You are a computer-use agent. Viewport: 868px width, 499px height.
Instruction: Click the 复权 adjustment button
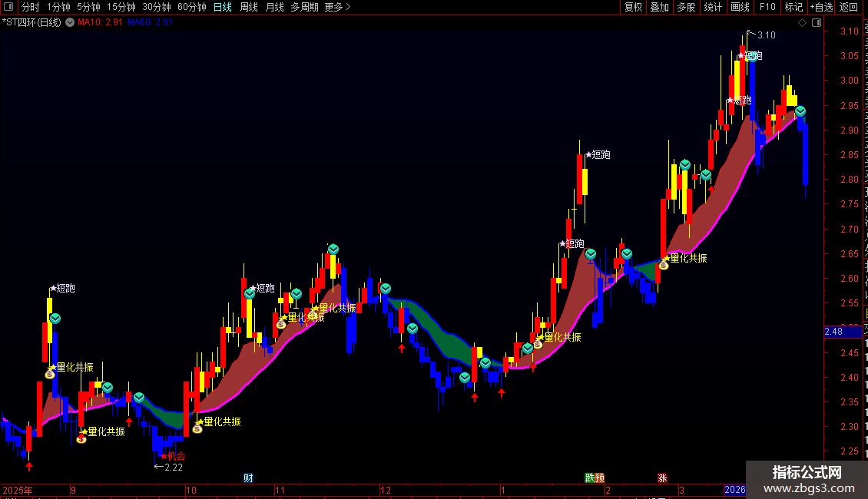pos(633,7)
